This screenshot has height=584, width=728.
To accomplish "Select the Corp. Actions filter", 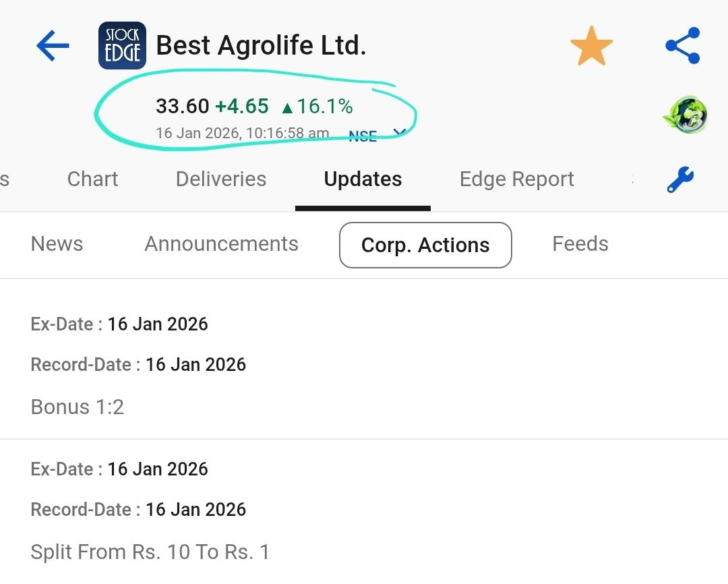I will pyautogui.click(x=425, y=245).
